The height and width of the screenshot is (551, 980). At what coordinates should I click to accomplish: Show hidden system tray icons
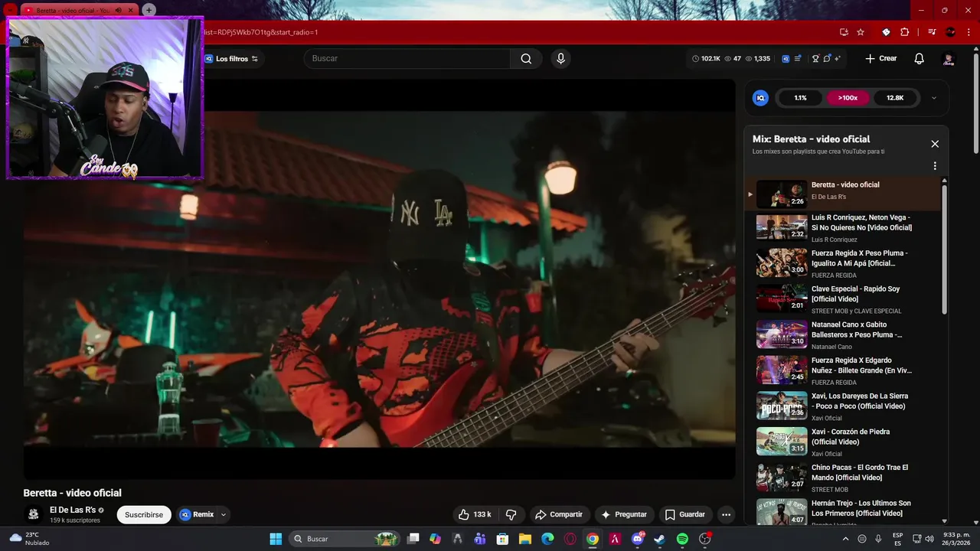pos(845,539)
